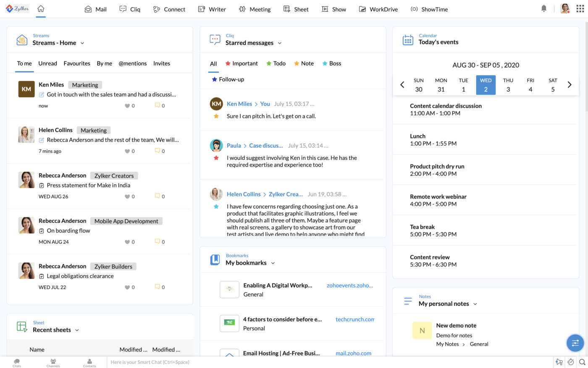Expand the Starred messages dropdown
Screen dimensions: 588x368
pyautogui.click(x=280, y=43)
